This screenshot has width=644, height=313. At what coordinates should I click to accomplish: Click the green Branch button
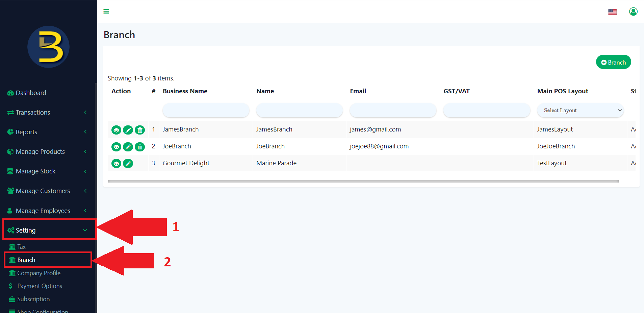pos(613,62)
